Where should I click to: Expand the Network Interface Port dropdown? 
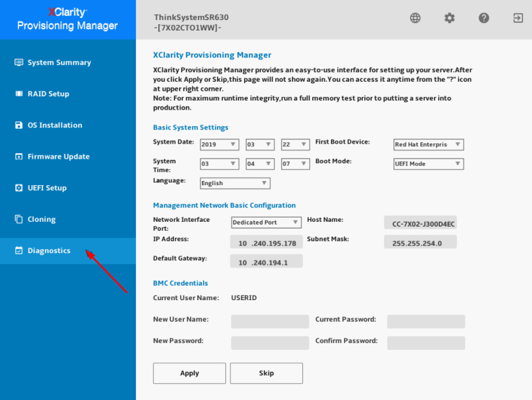point(266,223)
